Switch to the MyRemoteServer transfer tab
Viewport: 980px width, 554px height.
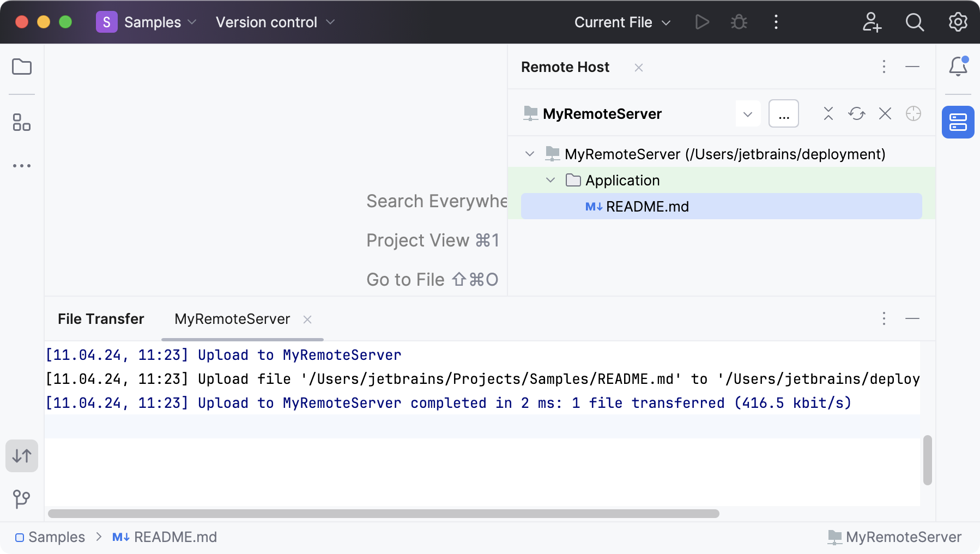pos(232,319)
